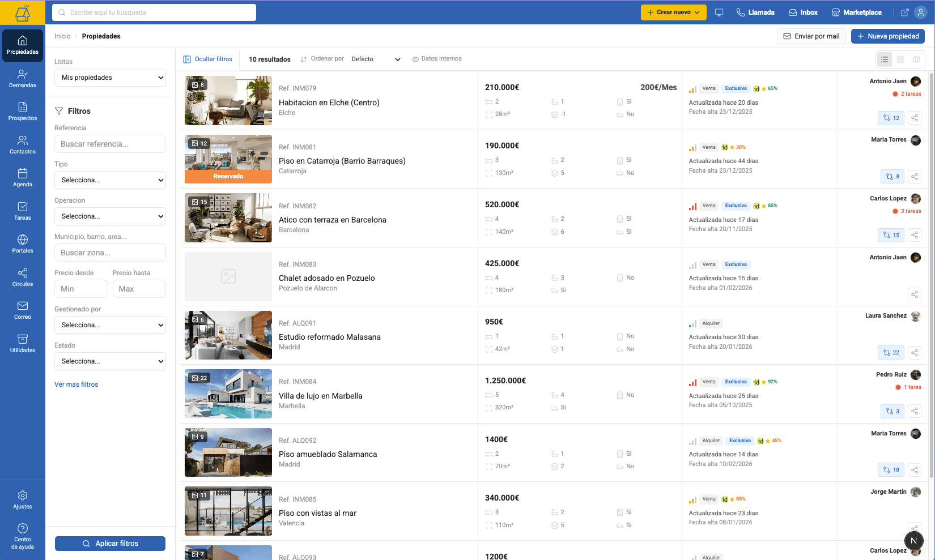Open the 2 tareas link for Antonio Jaen
Screen dimensions: 935x560
[907, 94]
